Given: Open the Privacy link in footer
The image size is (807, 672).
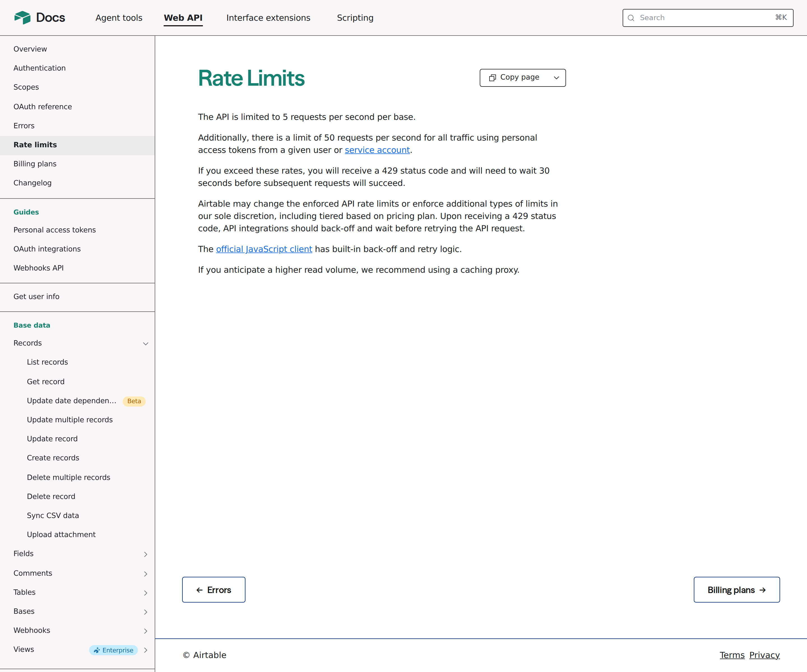Looking at the screenshot, I should [764, 655].
